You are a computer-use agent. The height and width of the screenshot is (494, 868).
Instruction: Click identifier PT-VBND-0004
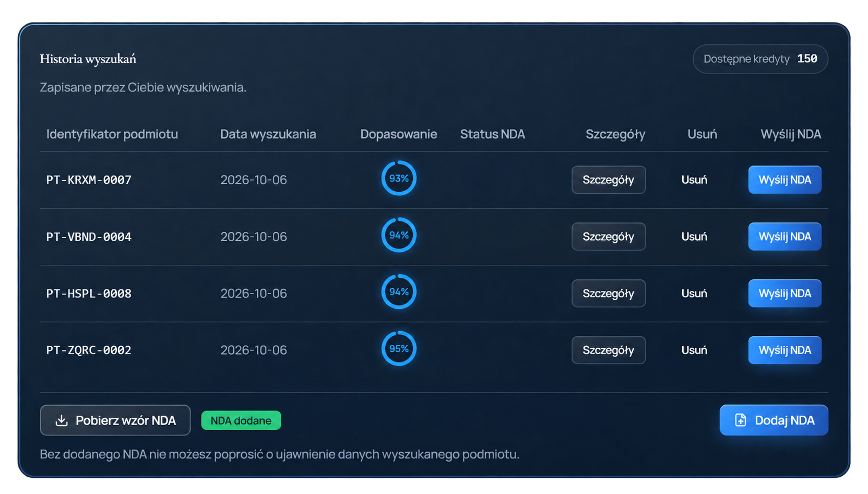[x=89, y=237]
